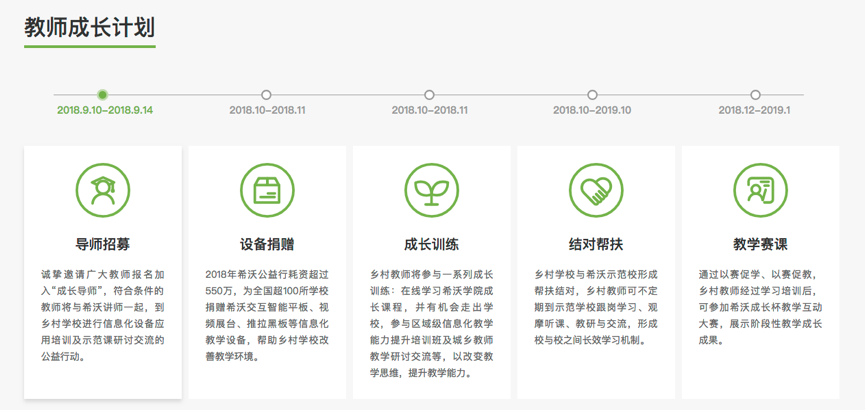This screenshot has width=865, height=410.
Task: Click the certificate icon for 教学赛课
Action: click(760, 188)
